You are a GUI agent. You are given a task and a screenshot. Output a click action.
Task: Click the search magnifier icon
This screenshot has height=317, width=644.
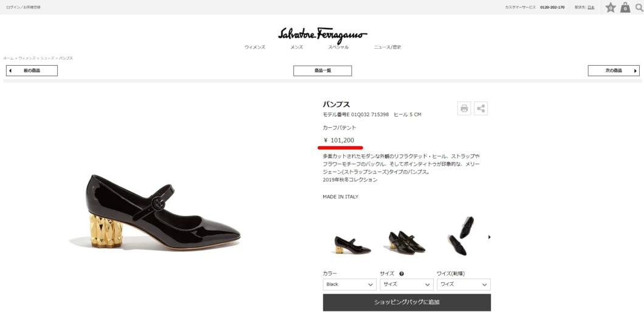click(x=639, y=7)
